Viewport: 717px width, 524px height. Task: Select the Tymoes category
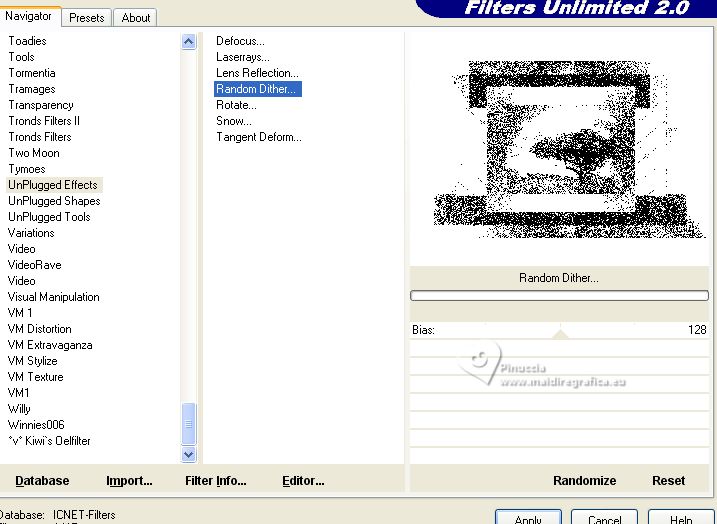pos(27,169)
